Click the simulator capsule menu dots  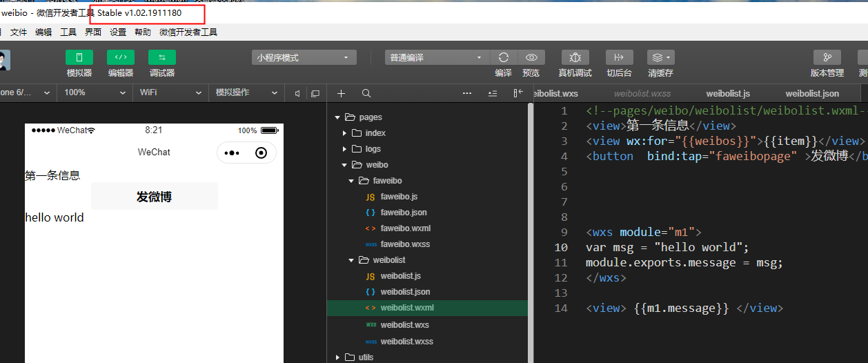point(232,153)
